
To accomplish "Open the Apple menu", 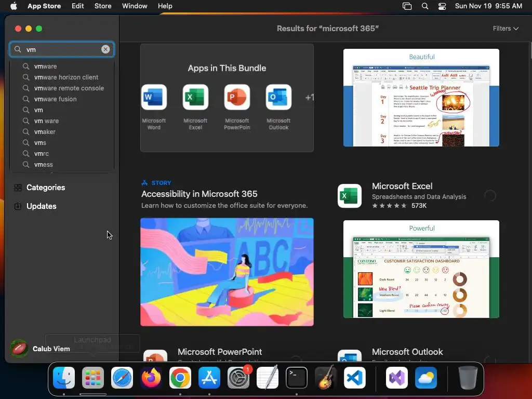I will coord(14,6).
